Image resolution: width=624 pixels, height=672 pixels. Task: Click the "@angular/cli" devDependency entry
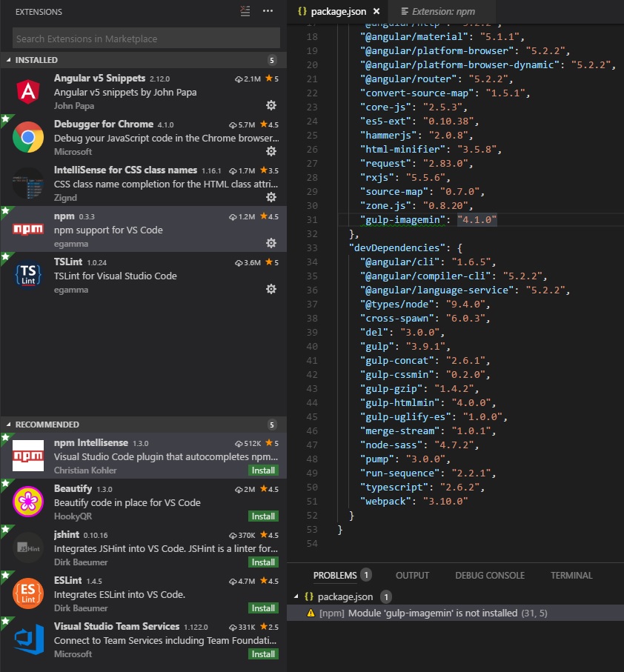[428, 262]
